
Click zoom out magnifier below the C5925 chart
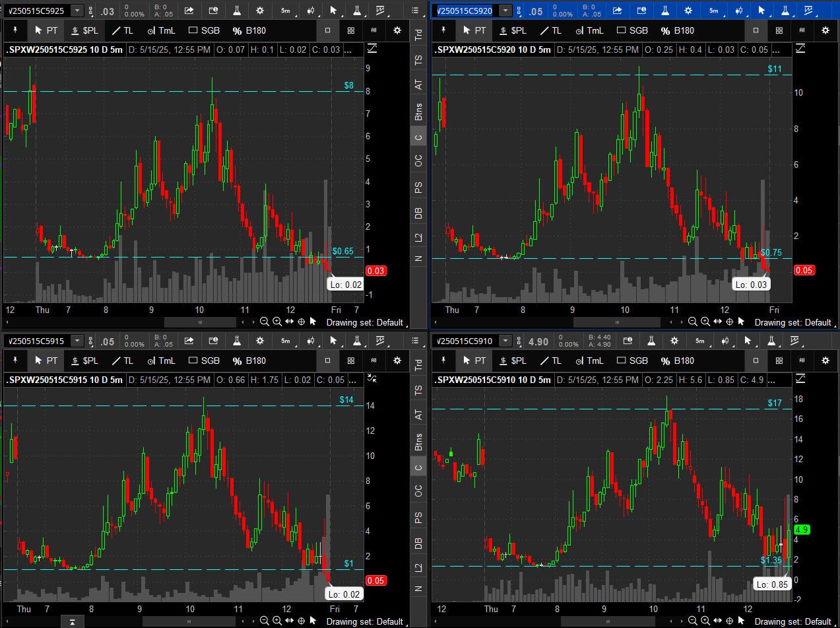point(264,322)
